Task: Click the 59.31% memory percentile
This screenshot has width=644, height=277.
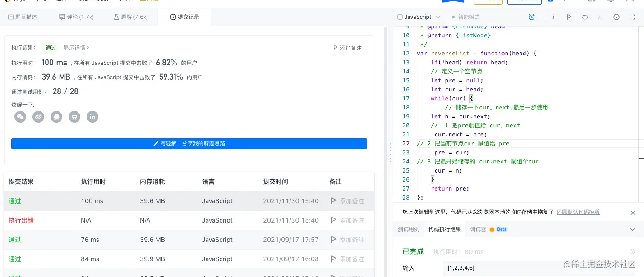Action: 171,77
